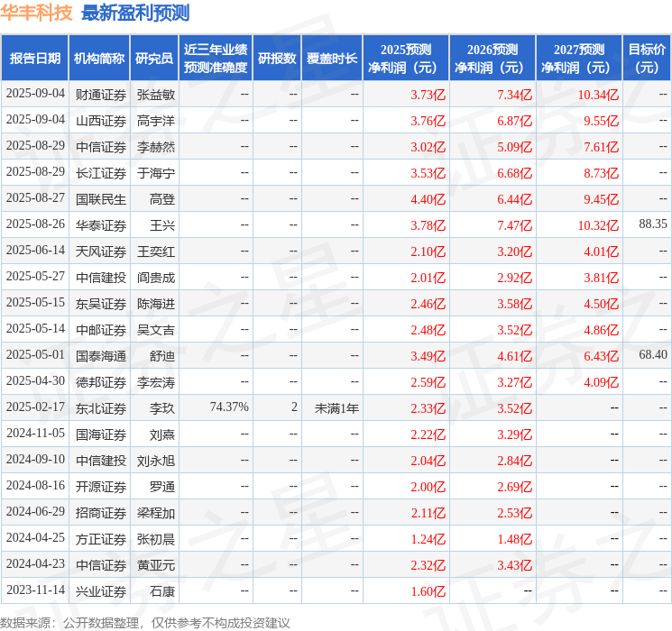The height and width of the screenshot is (631, 672).
Task: Select the 招商证券 institution cell
Action: point(101,513)
